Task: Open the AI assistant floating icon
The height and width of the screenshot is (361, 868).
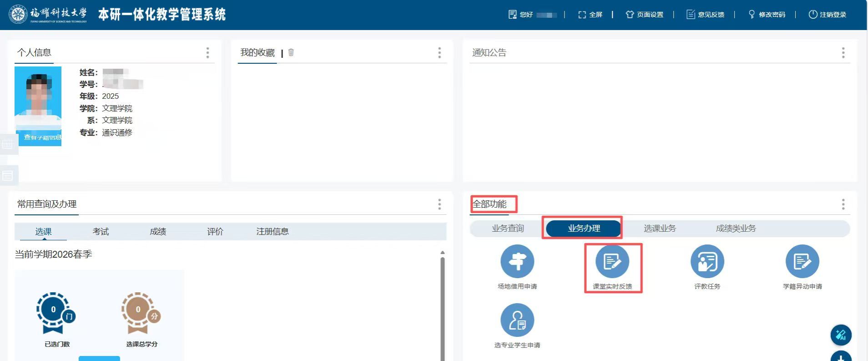Action: tap(841, 335)
